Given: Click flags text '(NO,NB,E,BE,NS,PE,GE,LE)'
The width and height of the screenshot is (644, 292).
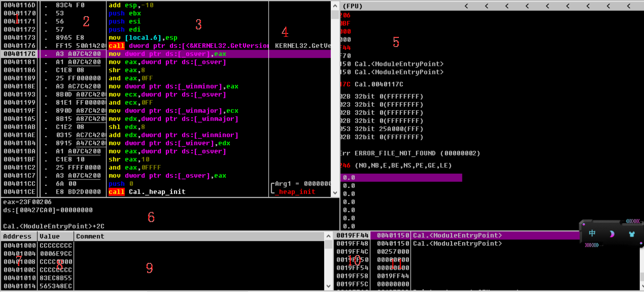Looking at the screenshot, I should click(x=403, y=166).
